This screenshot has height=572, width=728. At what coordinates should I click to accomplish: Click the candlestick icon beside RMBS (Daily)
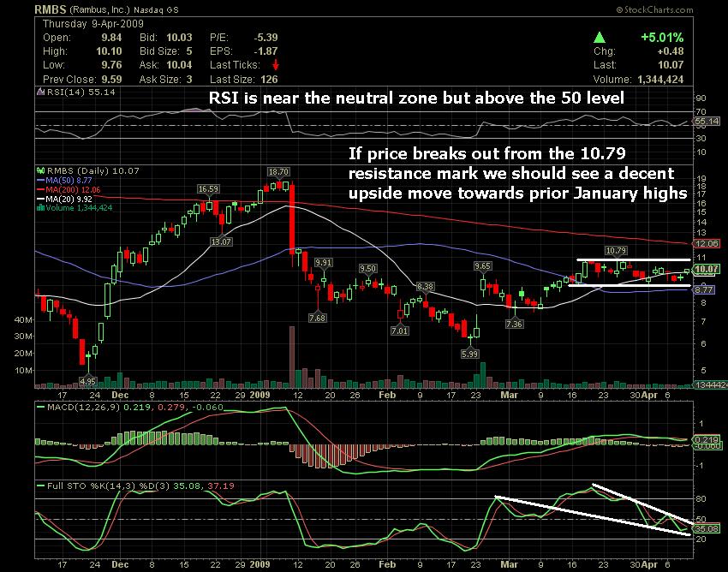coord(40,171)
